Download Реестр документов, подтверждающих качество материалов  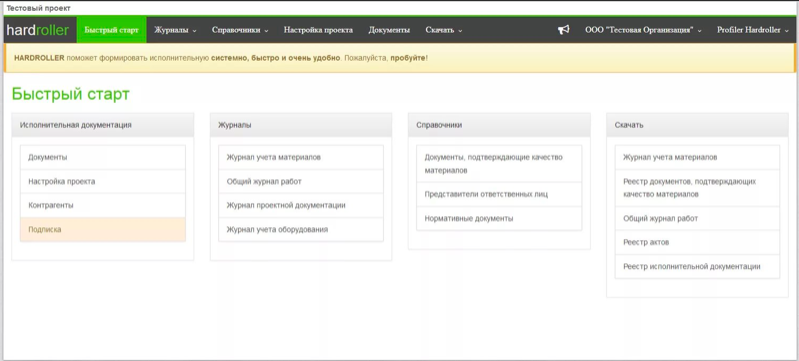click(697, 188)
